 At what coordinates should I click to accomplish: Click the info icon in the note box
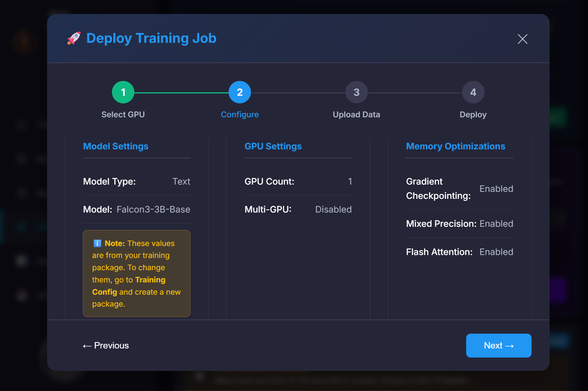pos(97,243)
